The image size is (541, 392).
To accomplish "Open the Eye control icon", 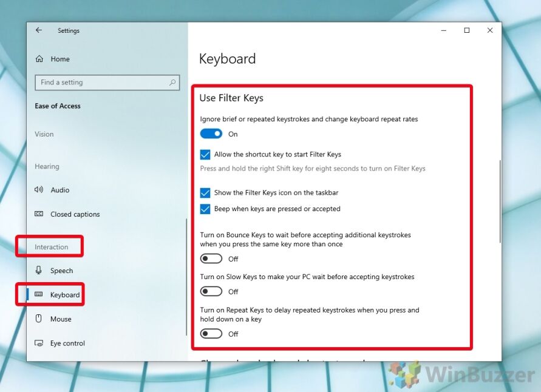I will click(39, 343).
